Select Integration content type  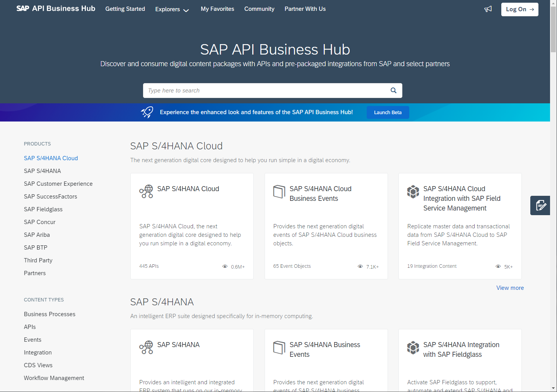38,353
